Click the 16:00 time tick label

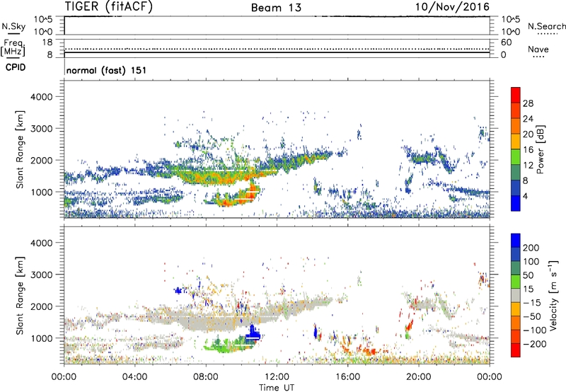click(x=347, y=377)
